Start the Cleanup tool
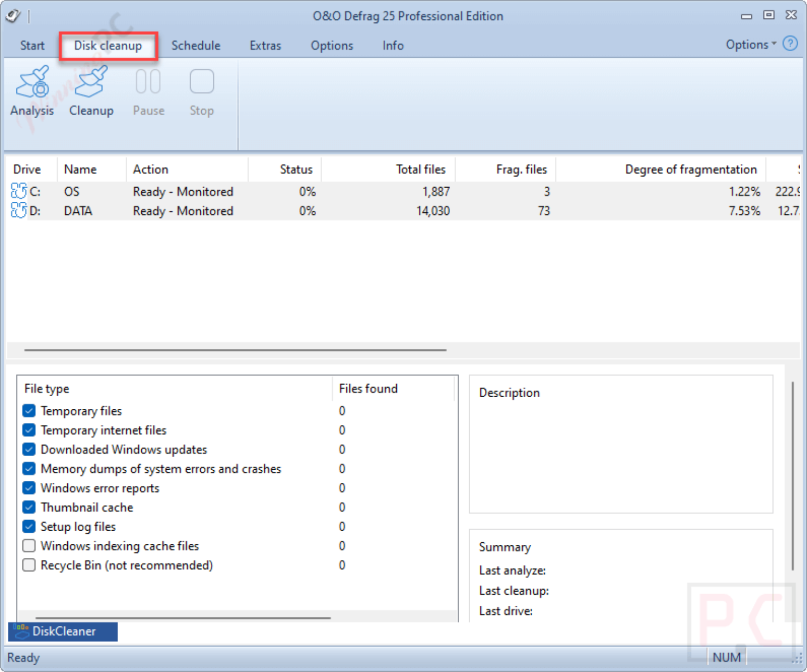The image size is (807, 672). coord(91,91)
